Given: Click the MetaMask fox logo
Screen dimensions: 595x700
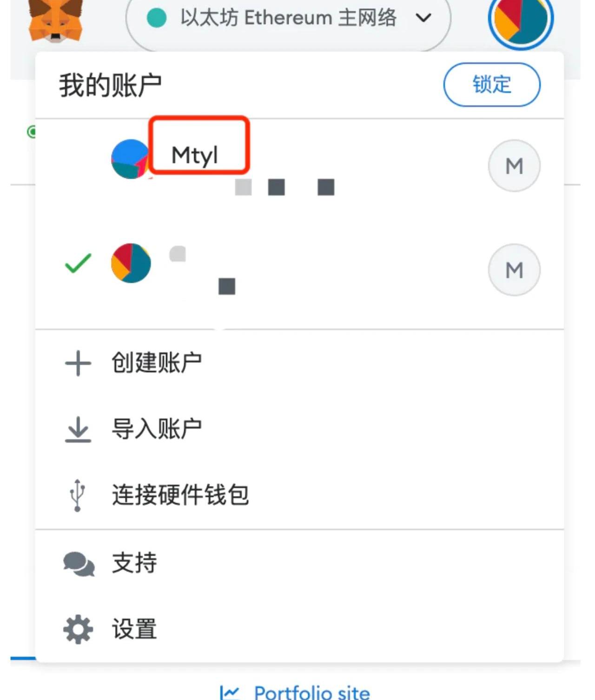Looking at the screenshot, I should pos(56,21).
